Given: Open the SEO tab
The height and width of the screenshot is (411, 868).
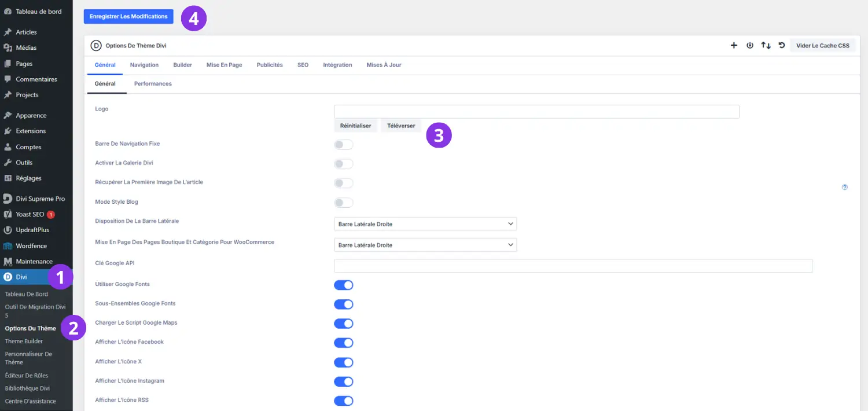Looking at the screenshot, I should pos(303,65).
